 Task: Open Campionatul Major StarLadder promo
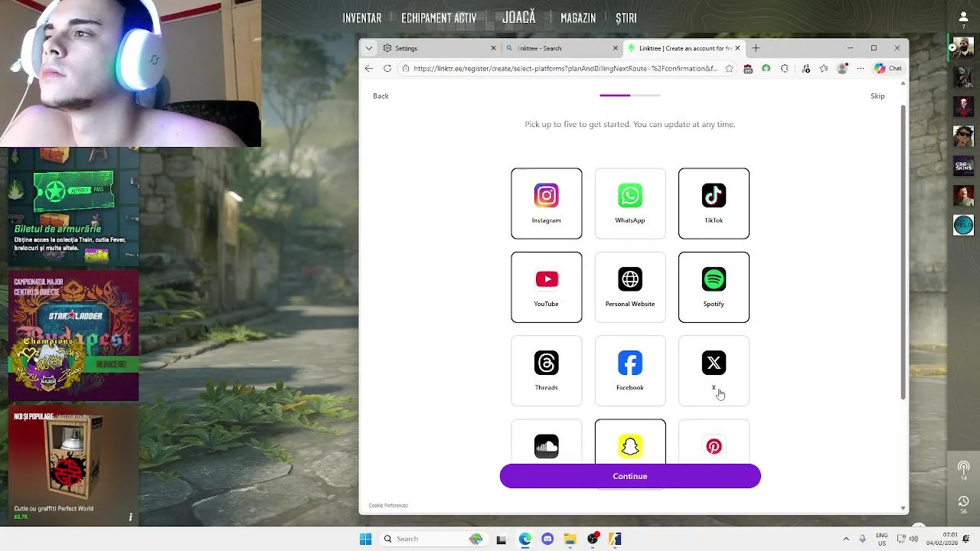73,337
